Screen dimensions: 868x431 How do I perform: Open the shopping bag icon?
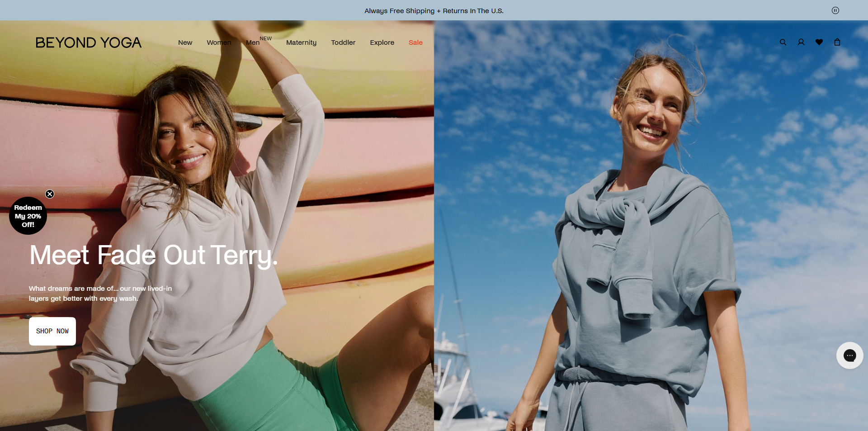click(x=837, y=42)
